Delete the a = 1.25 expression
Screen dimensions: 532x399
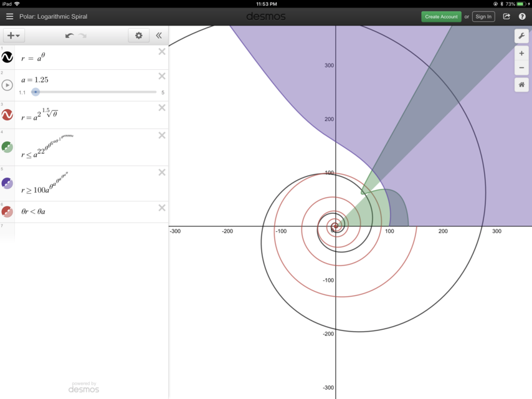162,76
